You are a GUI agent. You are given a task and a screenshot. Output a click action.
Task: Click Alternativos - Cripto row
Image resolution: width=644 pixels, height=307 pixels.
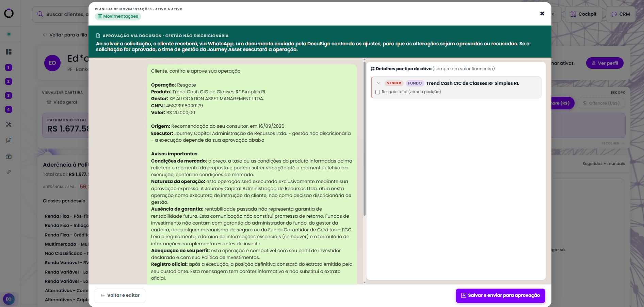tap(66, 300)
